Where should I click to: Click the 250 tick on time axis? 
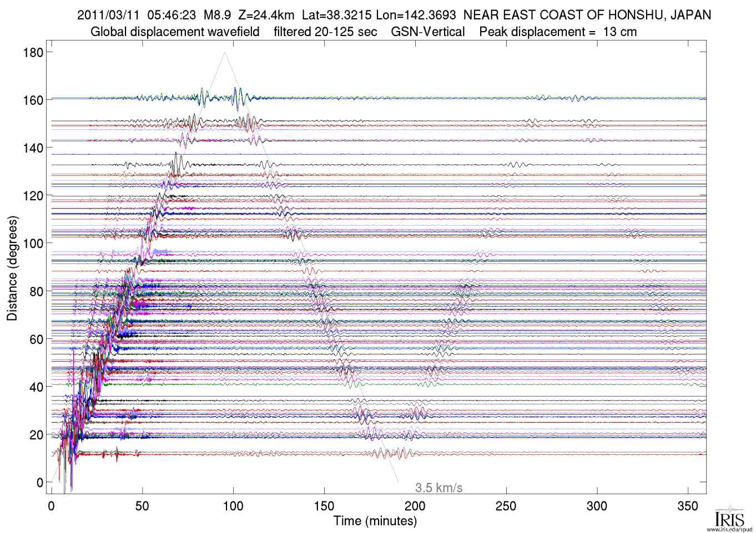(x=506, y=506)
